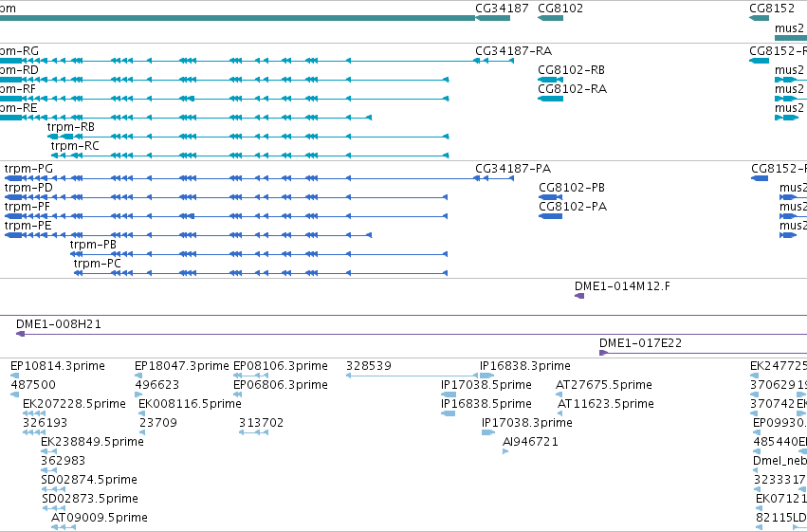Select the 313702 feature label

(261, 424)
